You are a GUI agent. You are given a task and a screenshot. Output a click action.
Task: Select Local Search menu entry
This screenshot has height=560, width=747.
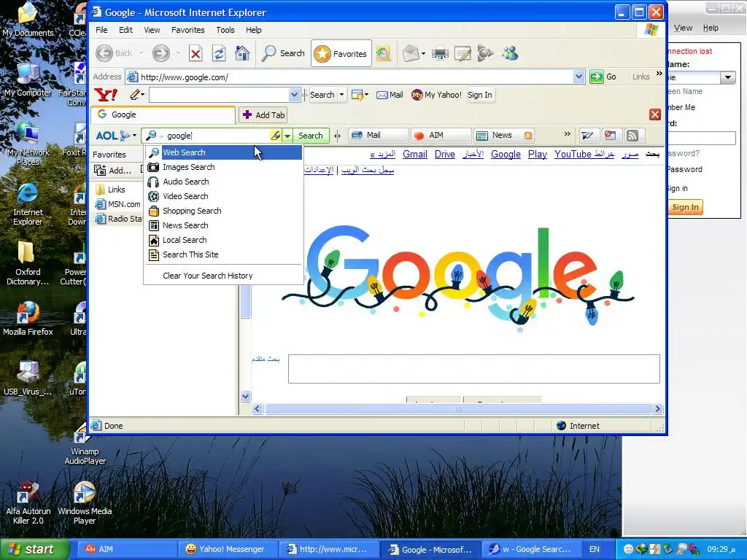[x=224, y=240]
